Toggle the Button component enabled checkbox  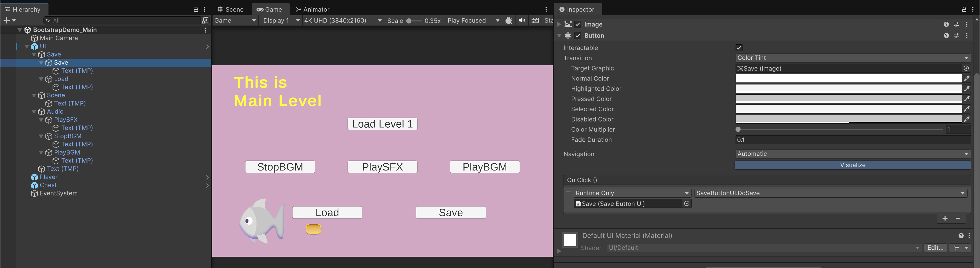pos(578,35)
